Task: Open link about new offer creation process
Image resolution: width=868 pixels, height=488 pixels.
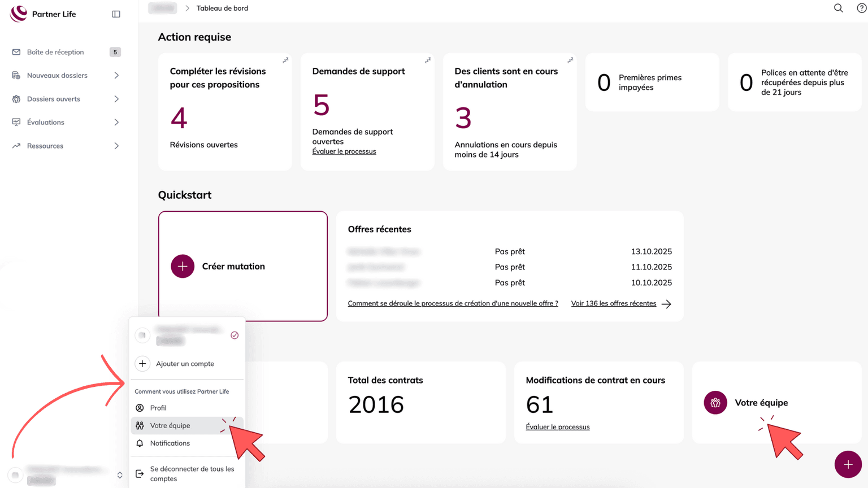Action: pyautogui.click(x=453, y=303)
